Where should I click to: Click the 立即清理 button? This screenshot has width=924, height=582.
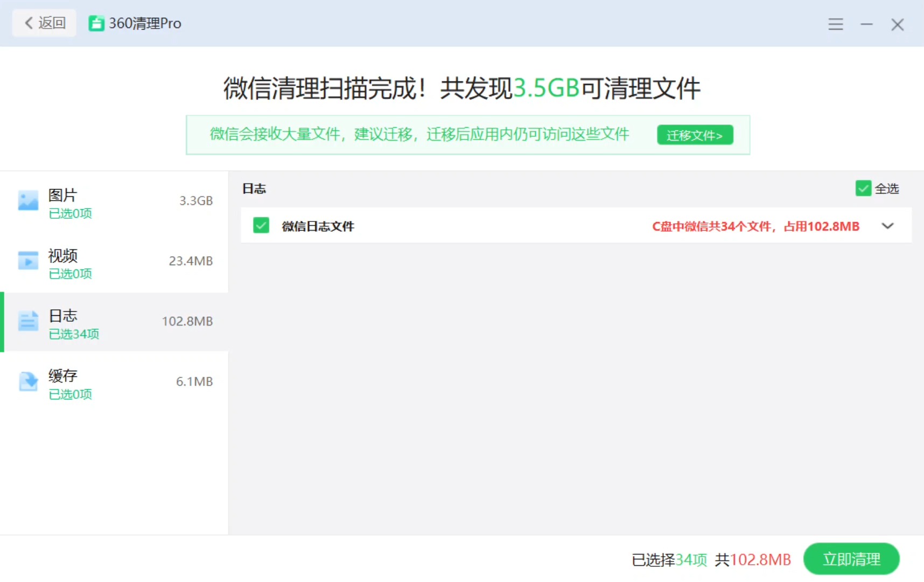click(x=851, y=559)
